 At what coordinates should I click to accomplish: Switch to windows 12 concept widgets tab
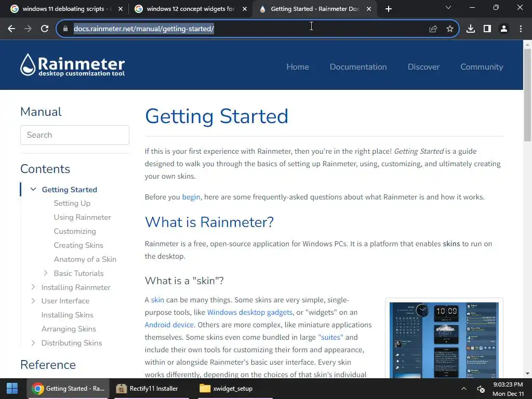190,9
